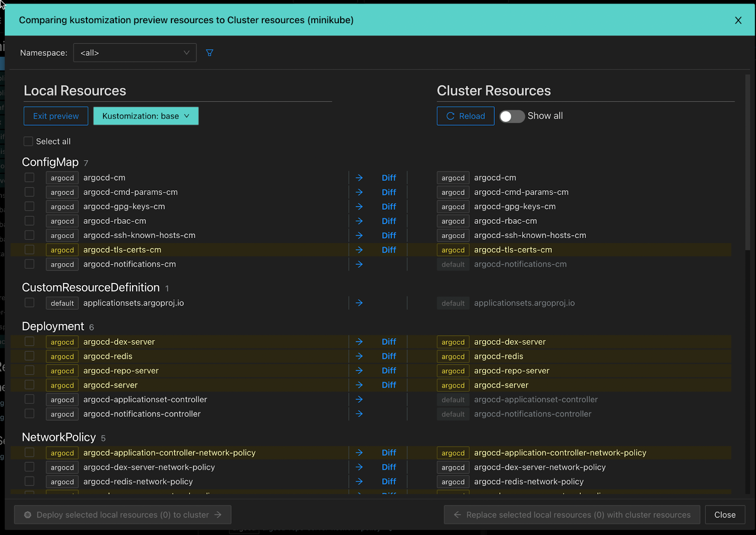Click Deploy selected local resources to cluster
Screen dimensions: 756x535
click(123, 515)
